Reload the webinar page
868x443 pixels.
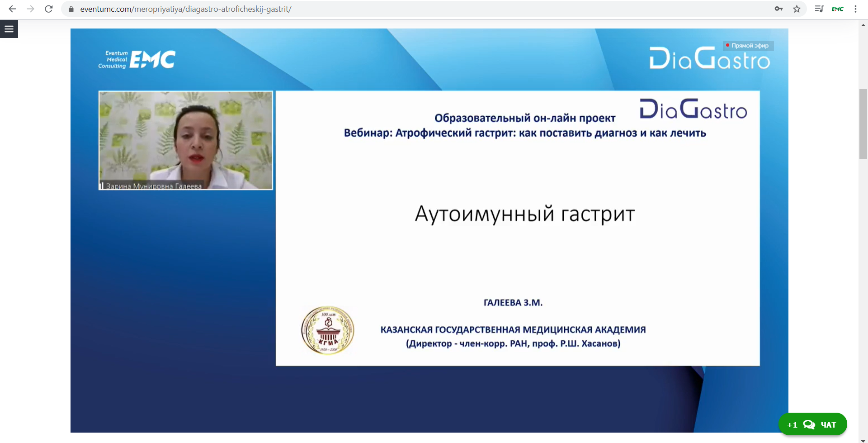point(49,9)
